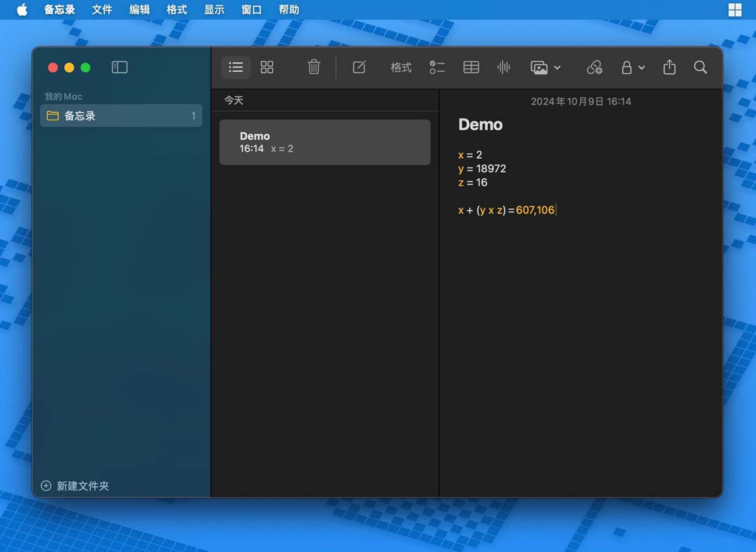Expand the media attachment dropdown
The width and height of the screenshot is (756, 552).
click(x=546, y=67)
